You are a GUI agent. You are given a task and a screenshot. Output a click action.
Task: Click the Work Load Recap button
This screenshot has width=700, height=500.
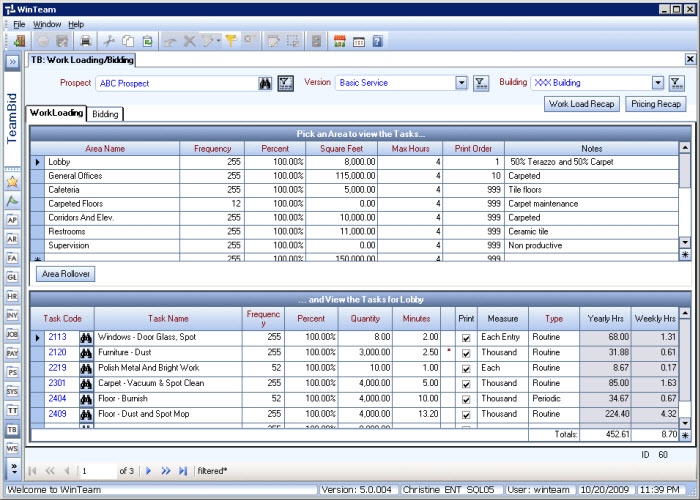point(582,104)
